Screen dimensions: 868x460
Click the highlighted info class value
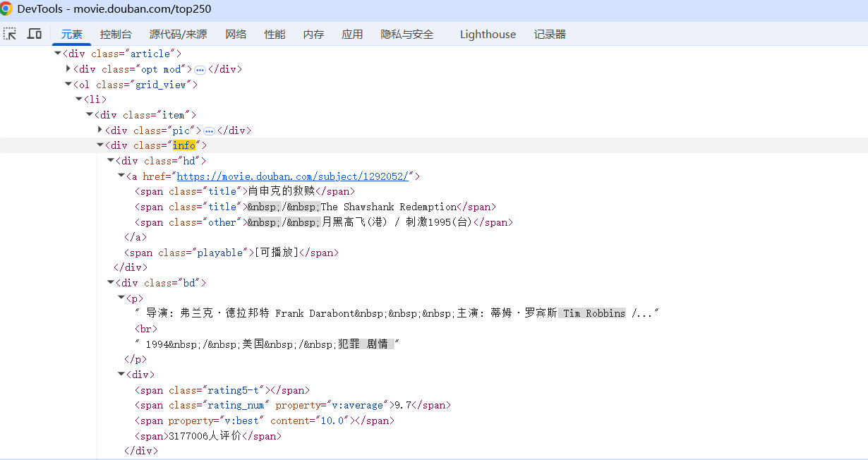pos(184,145)
